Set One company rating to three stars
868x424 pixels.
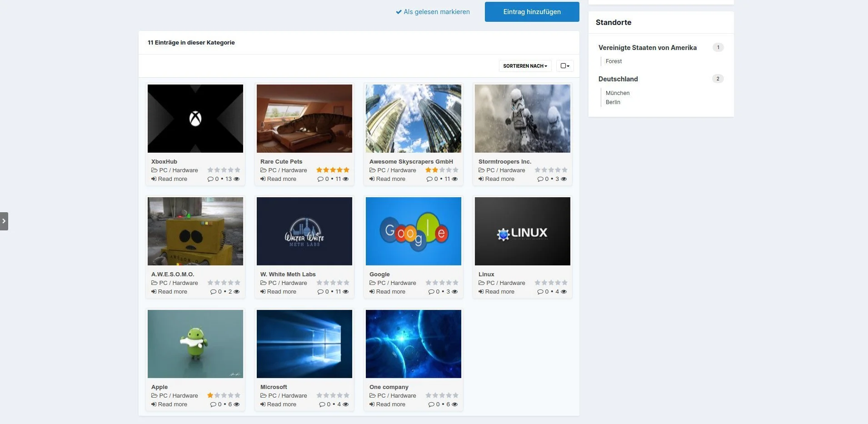tap(442, 395)
